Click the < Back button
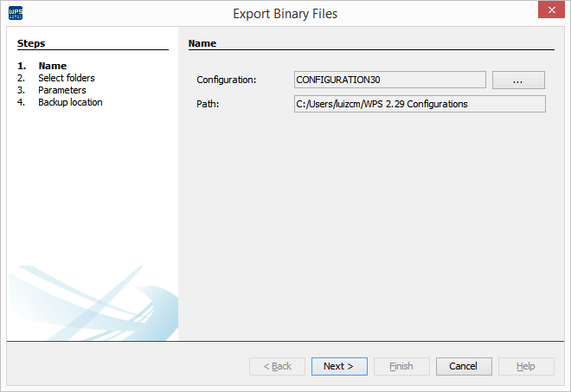Viewport: 571px width, 392px height. pos(277,366)
